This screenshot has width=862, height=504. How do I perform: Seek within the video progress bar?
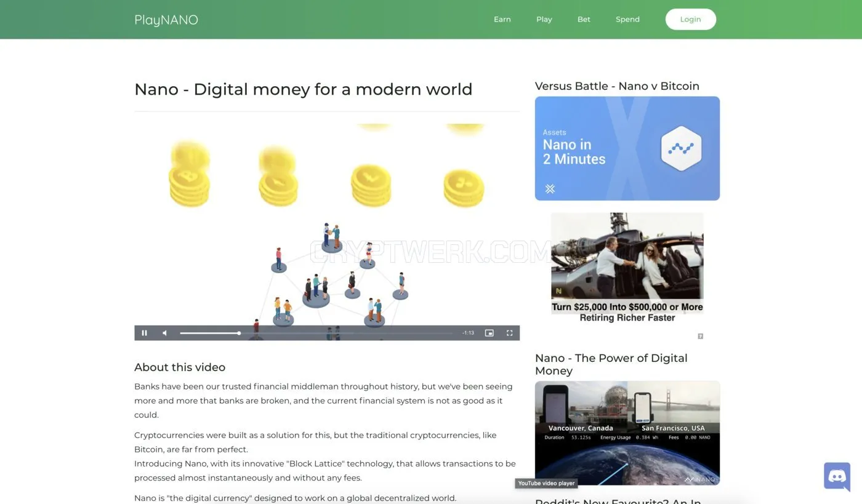tap(316, 333)
